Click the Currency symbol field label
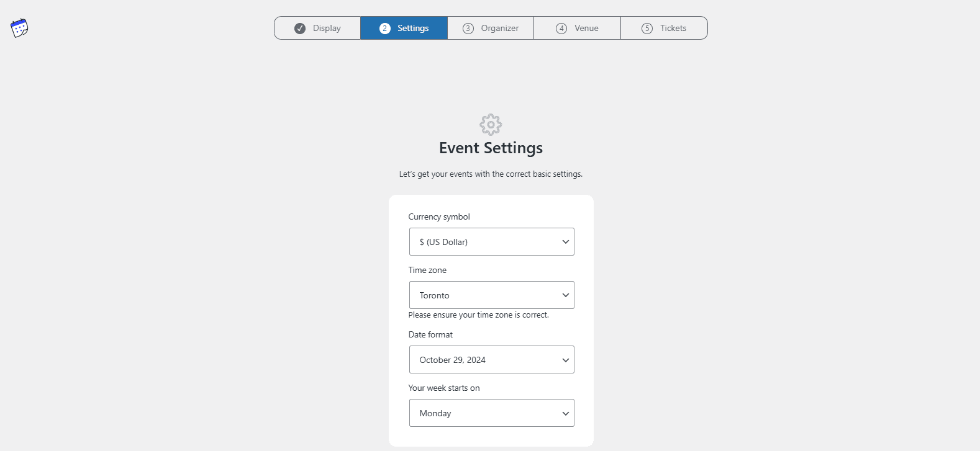 [439, 217]
